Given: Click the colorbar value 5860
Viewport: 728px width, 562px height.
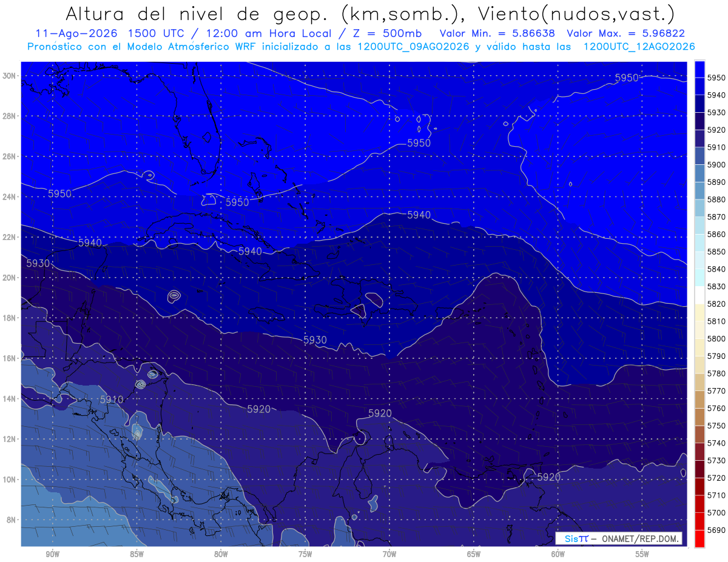Looking at the screenshot, I should 716,234.
